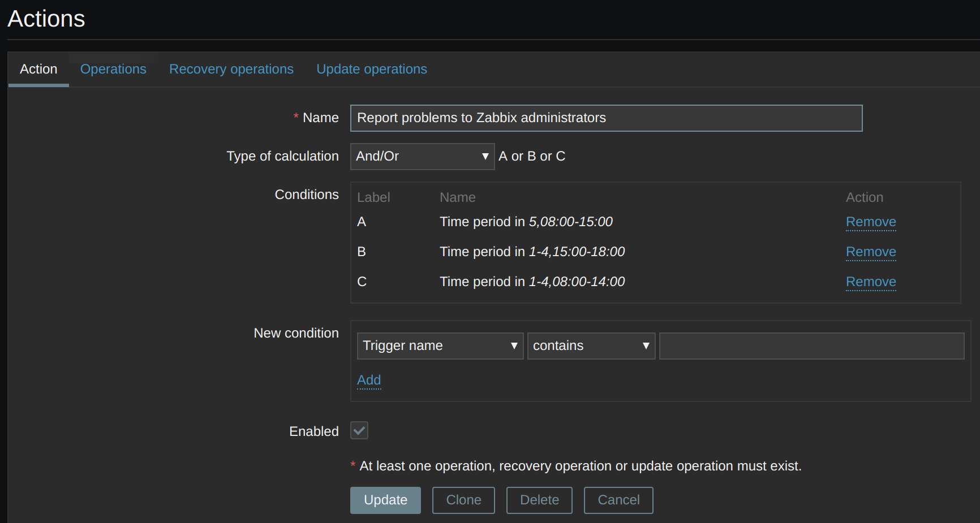Remove condition C time period
The width and height of the screenshot is (980, 523).
(x=870, y=282)
